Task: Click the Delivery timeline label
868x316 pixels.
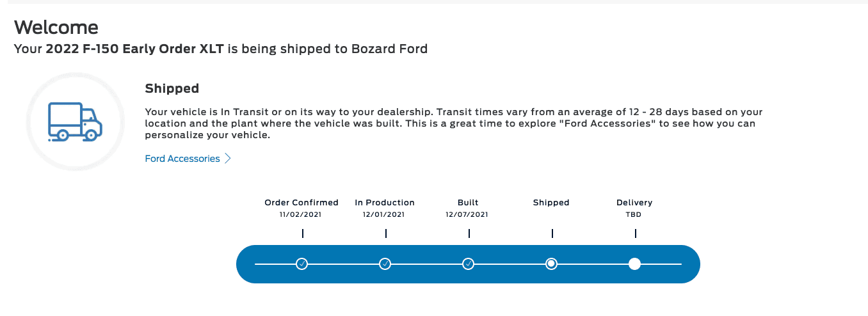Action: coord(634,203)
